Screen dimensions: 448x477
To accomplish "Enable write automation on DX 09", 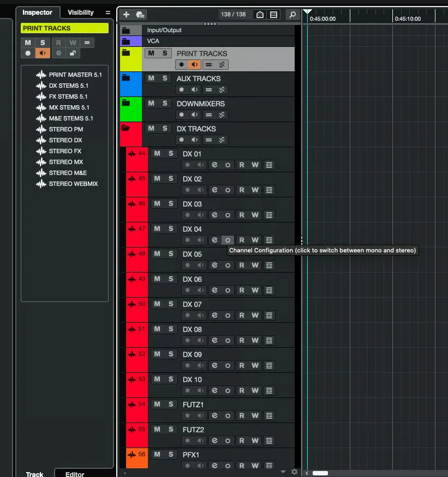I will [255, 365].
